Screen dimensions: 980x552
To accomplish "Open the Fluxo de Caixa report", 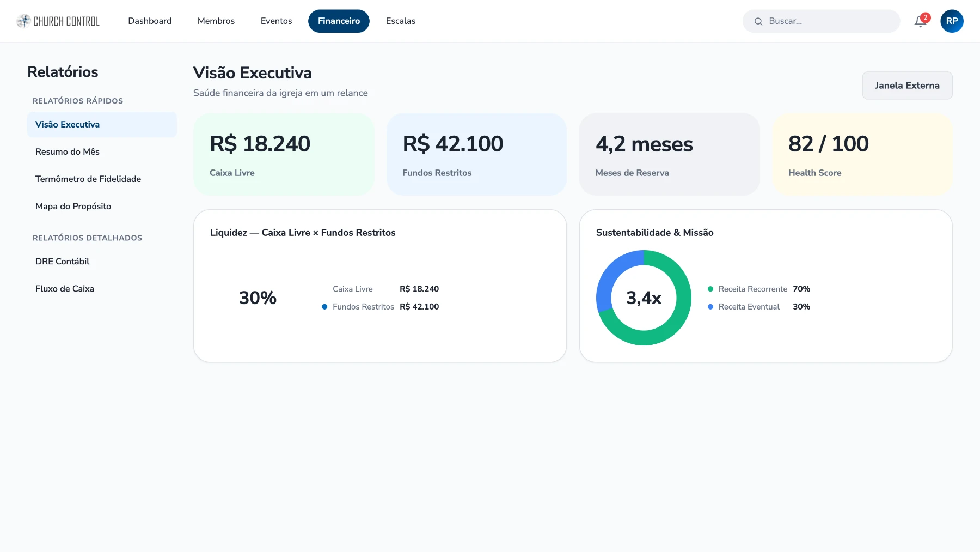I will [102, 289].
